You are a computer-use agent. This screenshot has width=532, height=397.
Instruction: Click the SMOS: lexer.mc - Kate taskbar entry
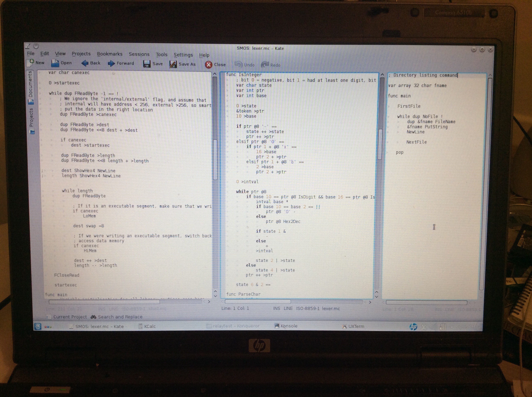[96, 326]
